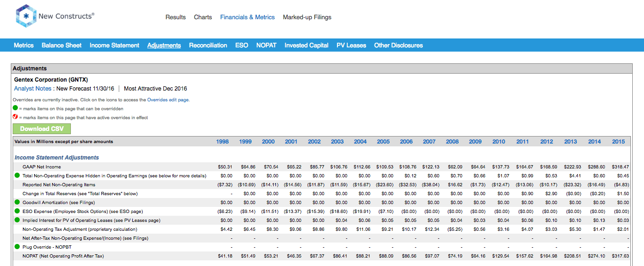This screenshot has height=266, width=644.
Task: Click the 2002 year column header
Action: click(x=314, y=141)
